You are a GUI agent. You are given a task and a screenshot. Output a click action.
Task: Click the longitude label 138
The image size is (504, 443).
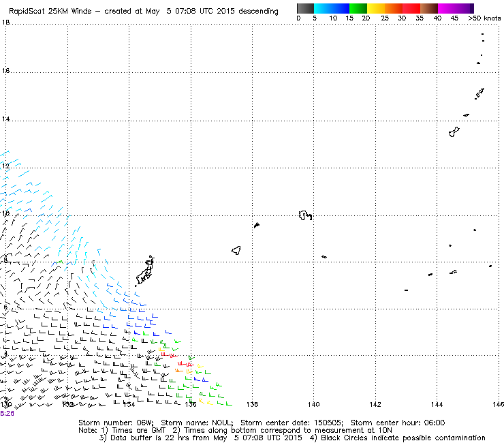tap(252, 404)
